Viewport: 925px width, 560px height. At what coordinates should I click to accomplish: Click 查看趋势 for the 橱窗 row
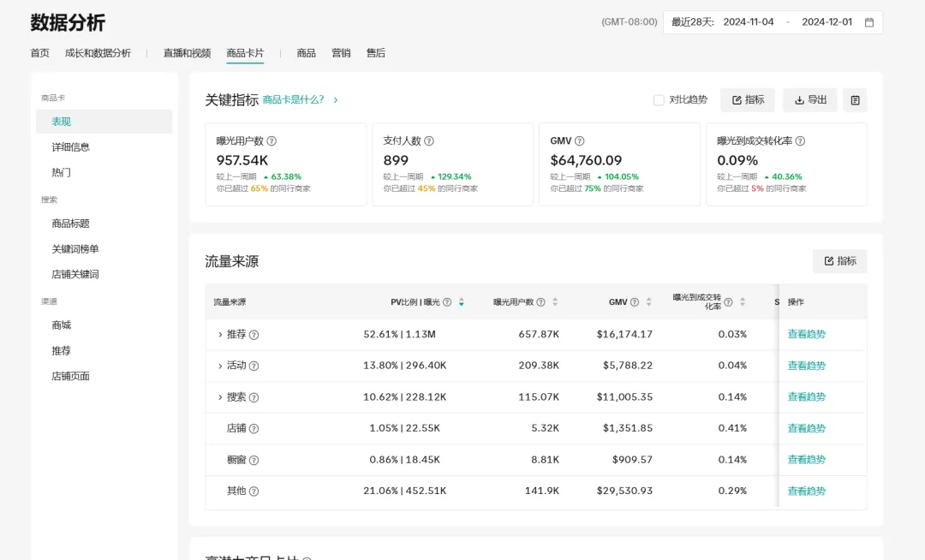pos(807,460)
